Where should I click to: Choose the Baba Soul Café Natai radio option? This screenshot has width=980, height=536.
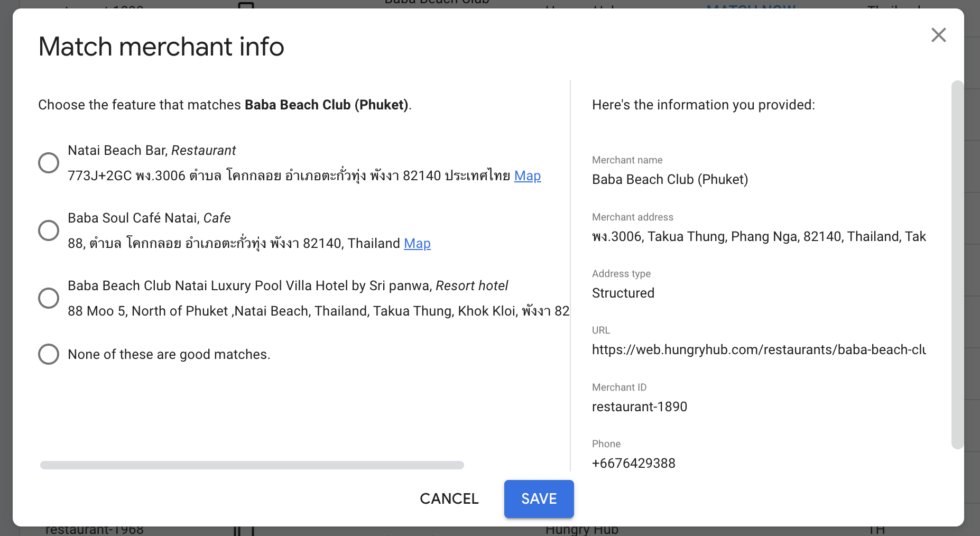point(49,230)
